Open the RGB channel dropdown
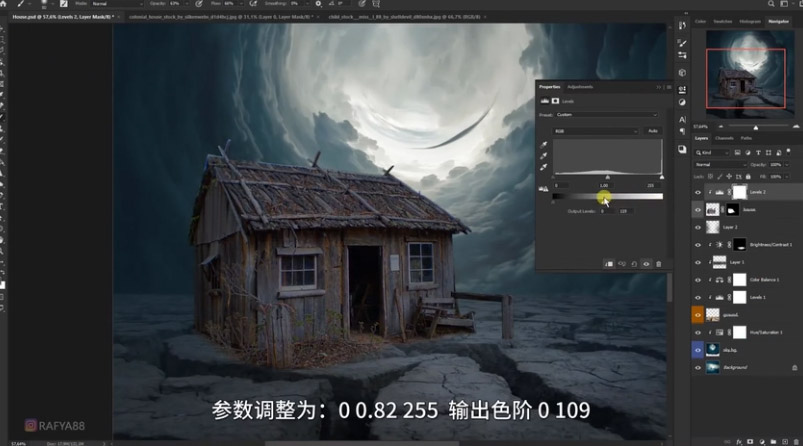 pos(595,131)
